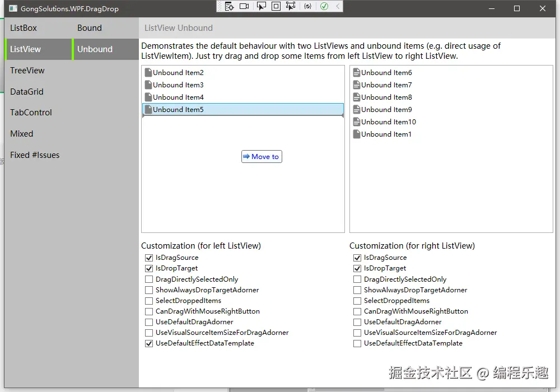This screenshot has width=560, height=392.
Task: Select the row text Unbound Item9
Action: tap(386, 110)
